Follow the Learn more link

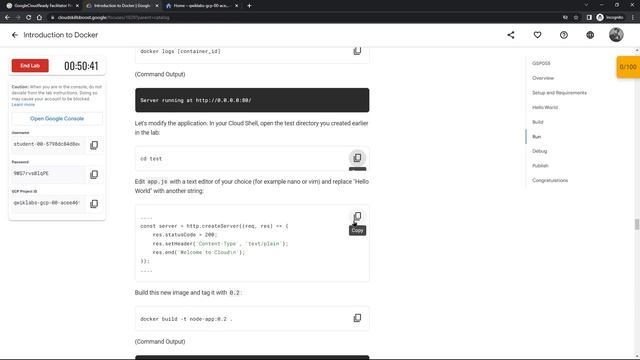click(23, 105)
